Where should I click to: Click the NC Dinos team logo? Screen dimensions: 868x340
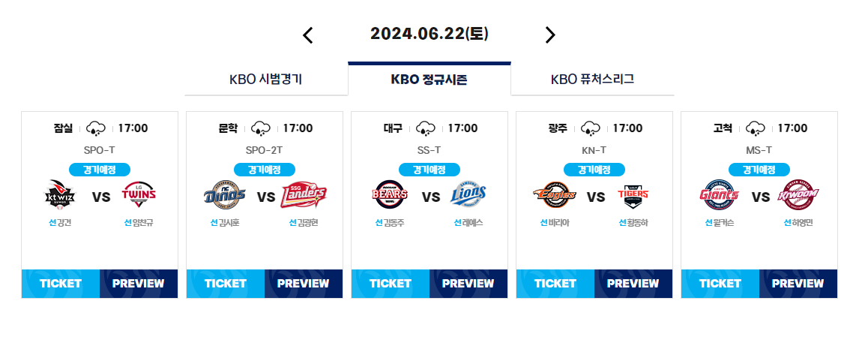pos(224,194)
